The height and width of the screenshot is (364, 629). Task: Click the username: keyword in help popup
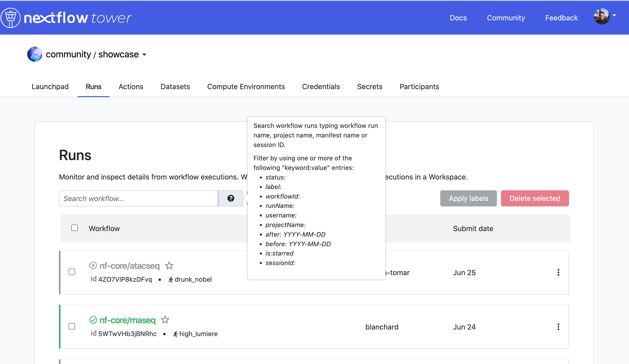(x=281, y=215)
